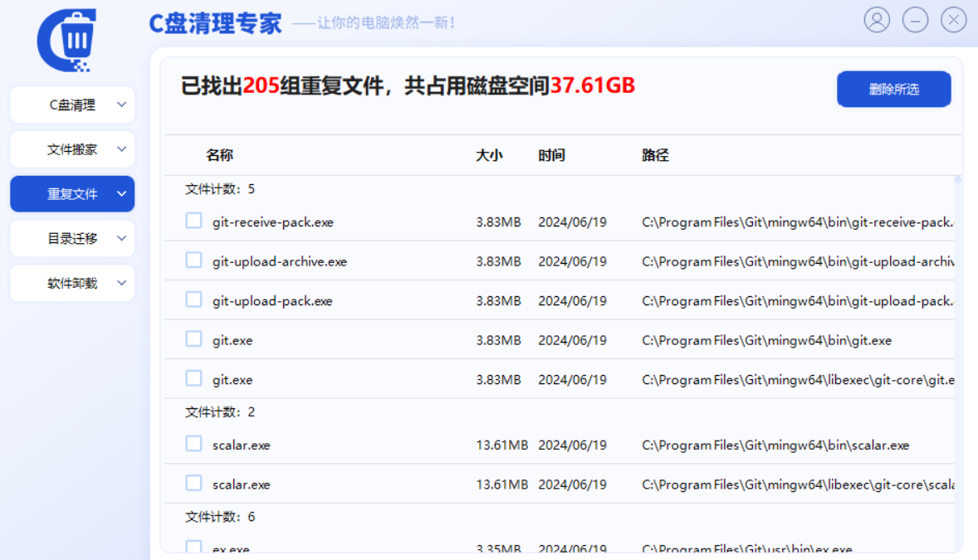978x560 pixels.
Task: Click the path ending in mingw64\bin\scalar.exe
Action: (775, 446)
